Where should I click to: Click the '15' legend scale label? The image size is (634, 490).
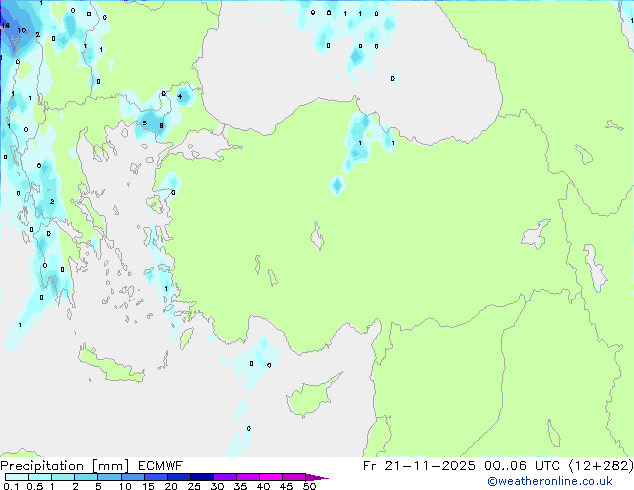click(x=148, y=486)
